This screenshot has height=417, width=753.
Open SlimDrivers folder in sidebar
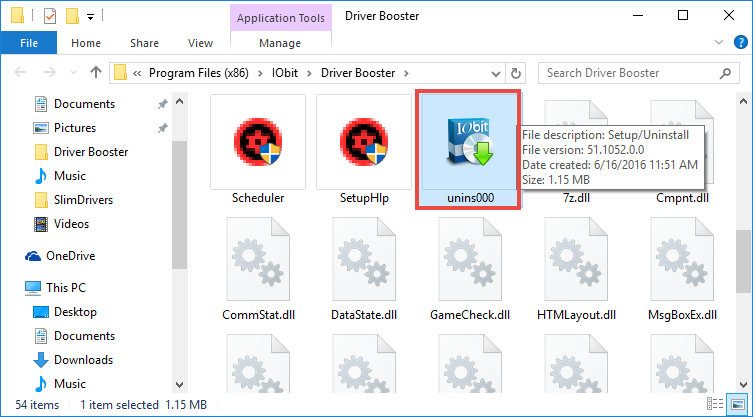73,200
